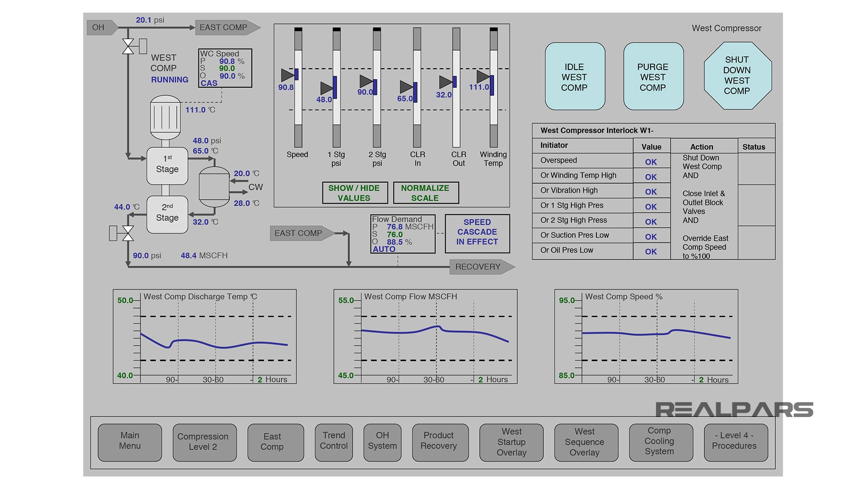Click the Overspeed OK status in interlock table
This screenshot has width=868, height=488.
(651, 162)
